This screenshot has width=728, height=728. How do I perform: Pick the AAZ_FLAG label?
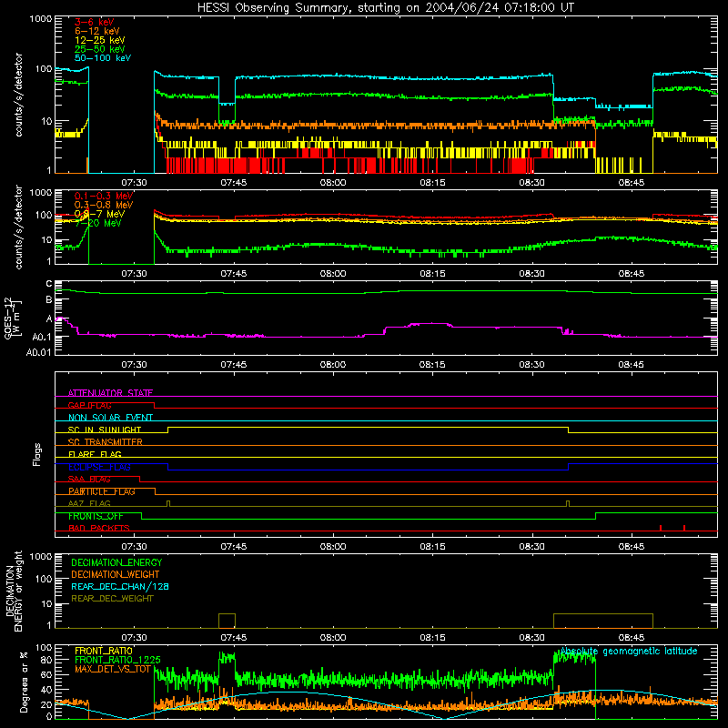pyautogui.click(x=89, y=503)
